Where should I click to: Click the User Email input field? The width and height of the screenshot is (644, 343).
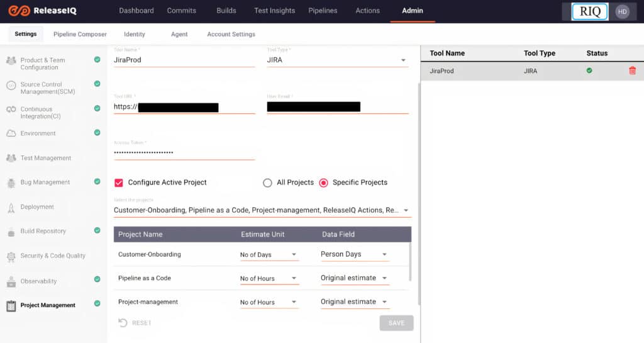coord(338,107)
